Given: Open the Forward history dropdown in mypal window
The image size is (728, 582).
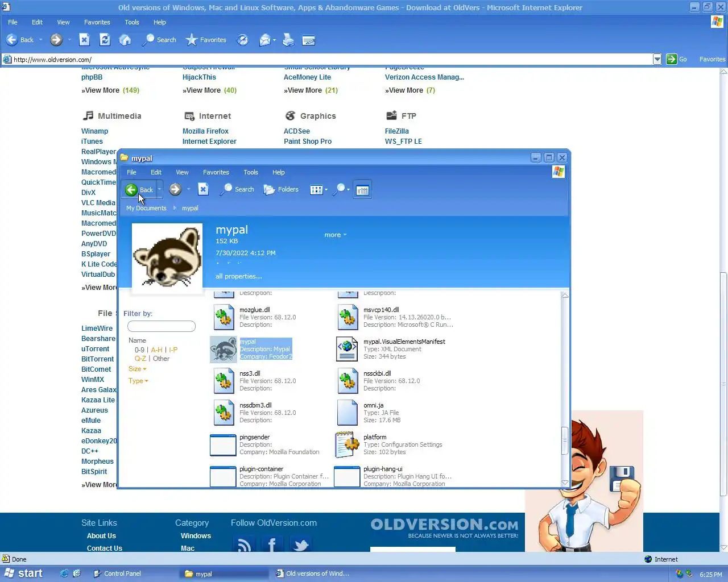Looking at the screenshot, I should (x=188, y=190).
